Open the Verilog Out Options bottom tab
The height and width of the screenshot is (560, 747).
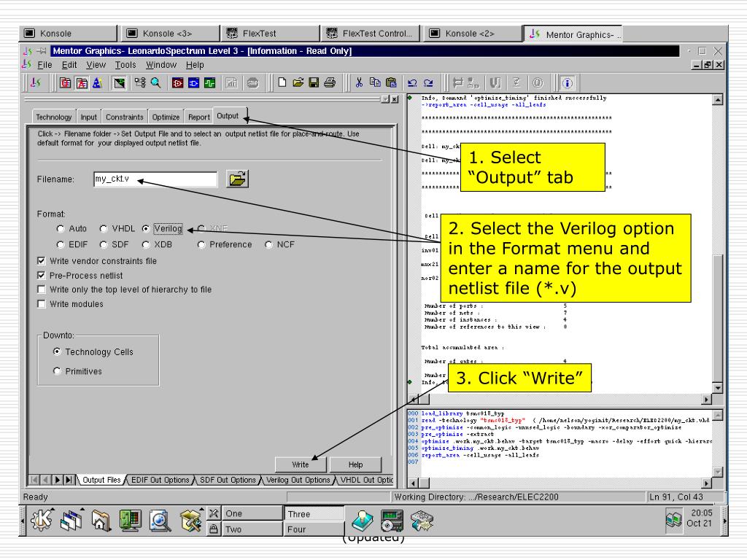pyautogui.click(x=298, y=480)
